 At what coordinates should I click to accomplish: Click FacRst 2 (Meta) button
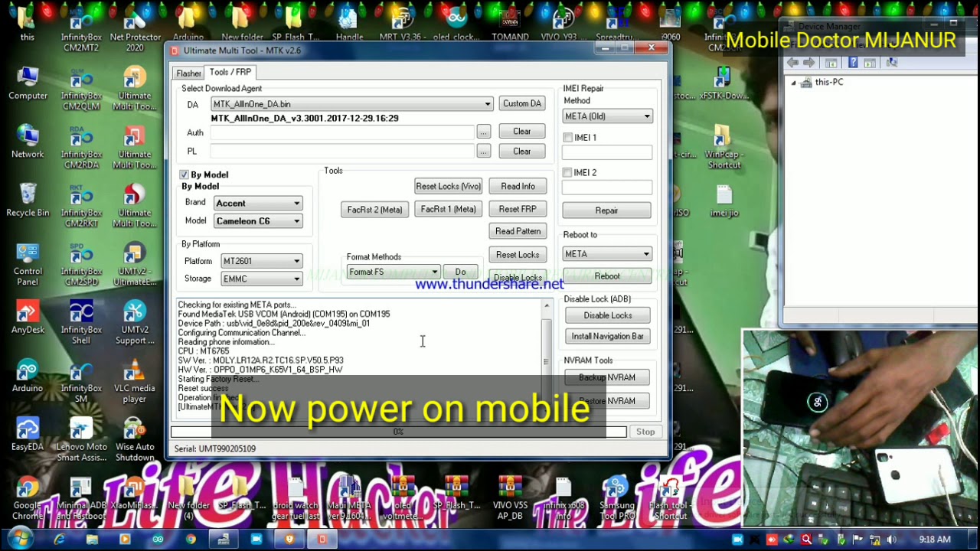(374, 210)
